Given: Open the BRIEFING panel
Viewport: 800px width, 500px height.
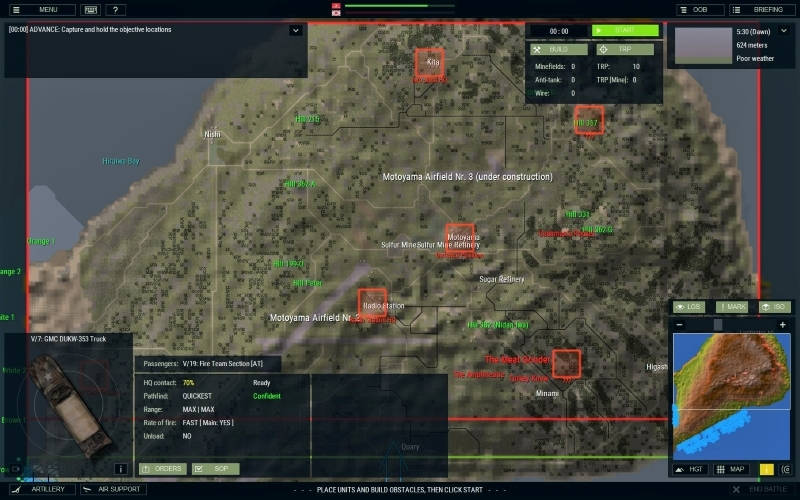Looking at the screenshot, I should 762,10.
